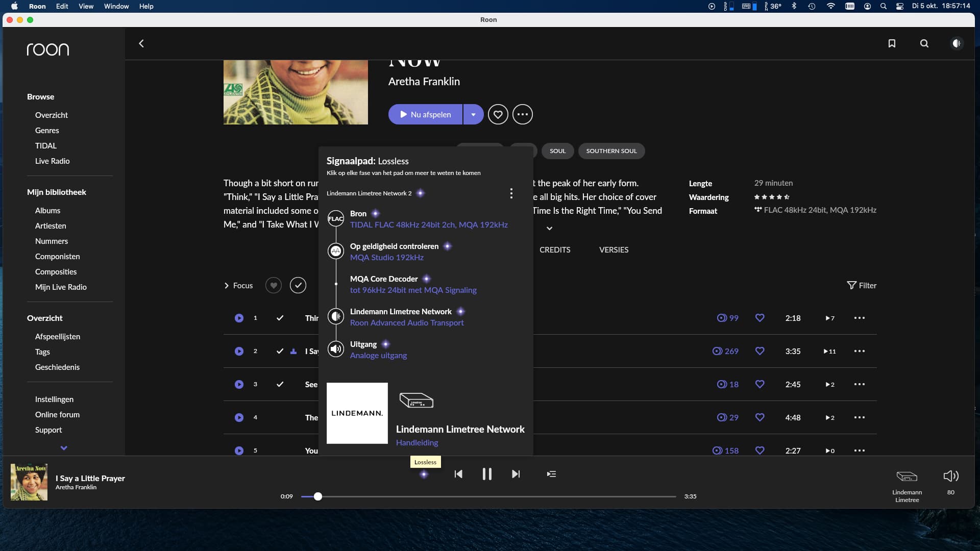Toggle favorite heart on track 2:27
The width and height of the screenshot is (980, 551).
[760, 450]
